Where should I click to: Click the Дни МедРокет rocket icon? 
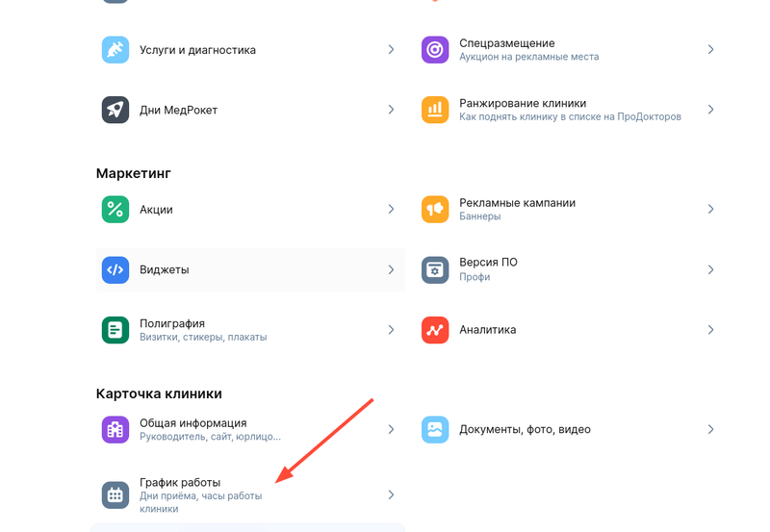[x=115, y=110]
